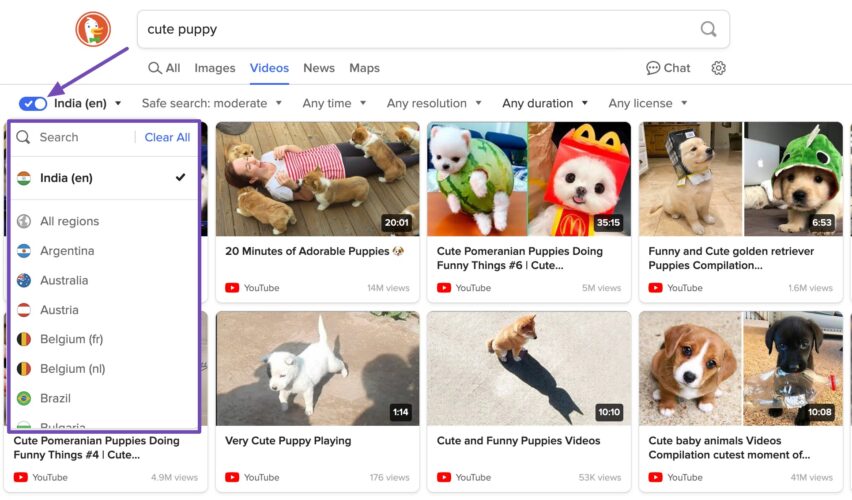Select Brazil in the region list

pyautogui.click(x=55, y=398)
